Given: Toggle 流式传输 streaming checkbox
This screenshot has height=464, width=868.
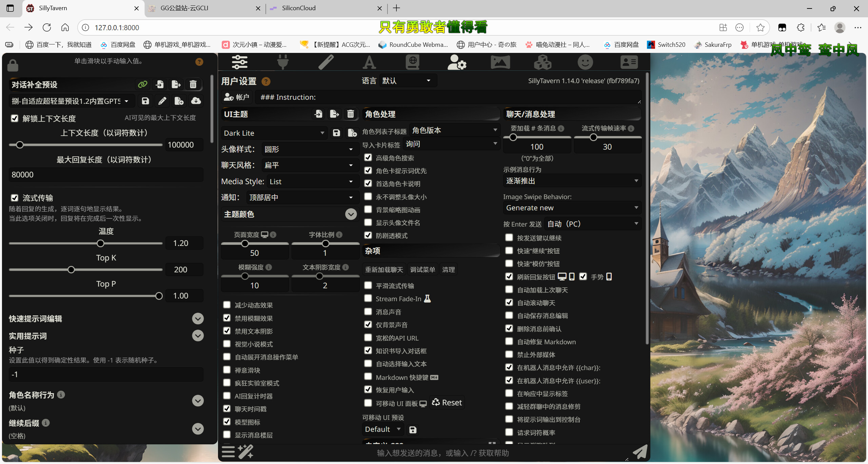Looking at the screenshot, I should tap(15, 198).
